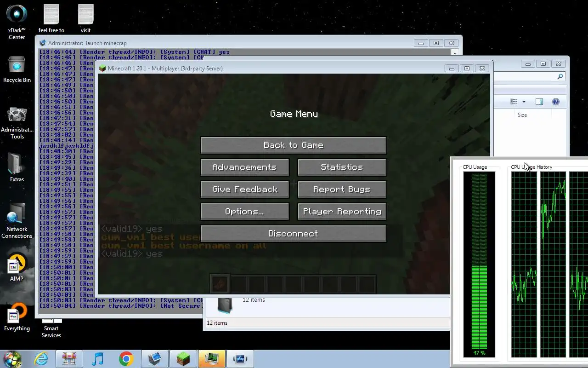Viewport: 588px width, 368px height.
Task: Click the 'CPU Usage' label
Action: pyautogui.click(x=475, y=167)
